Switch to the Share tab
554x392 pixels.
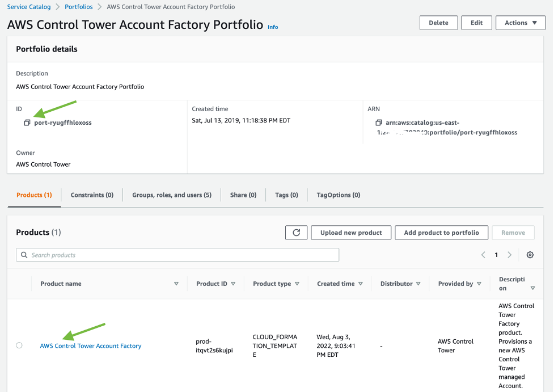pyautogui.click(x=243, y=195)
